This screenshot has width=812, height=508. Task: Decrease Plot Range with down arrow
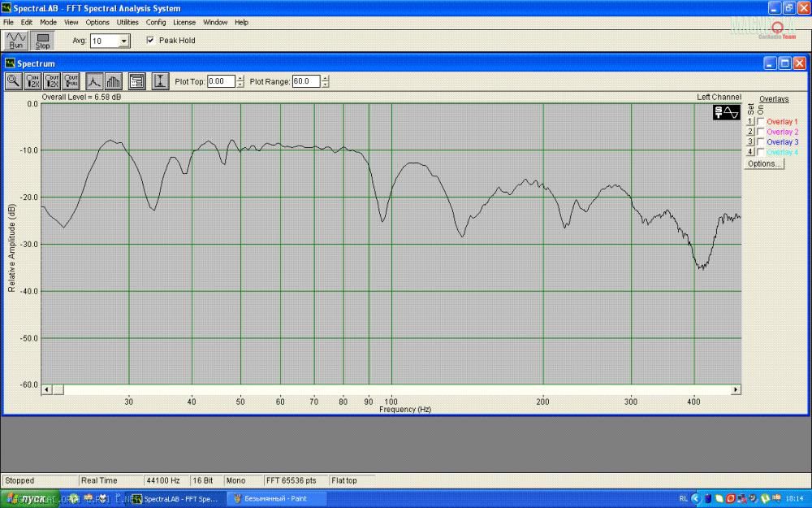coord(326,85)
